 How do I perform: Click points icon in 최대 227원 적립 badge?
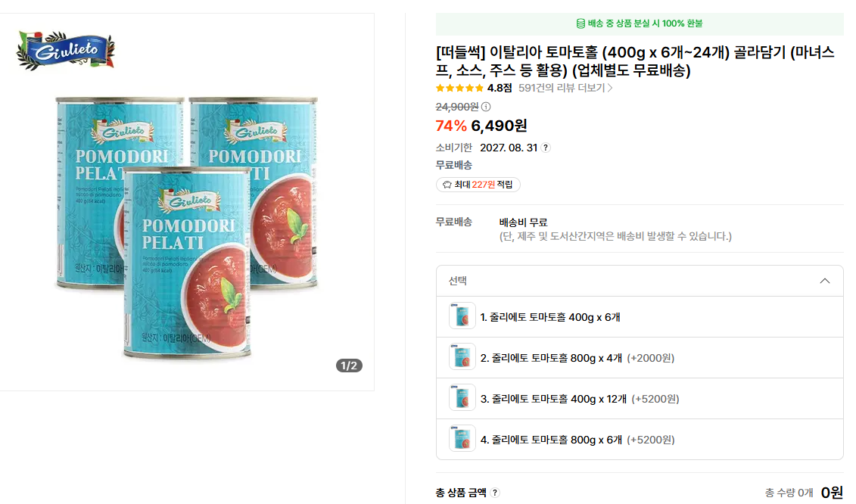pos(447,185)
